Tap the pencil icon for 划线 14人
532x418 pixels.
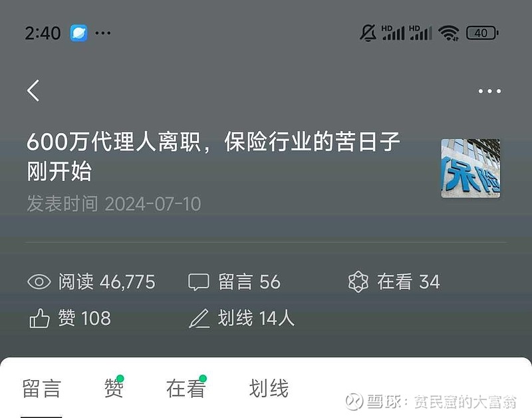199,318
